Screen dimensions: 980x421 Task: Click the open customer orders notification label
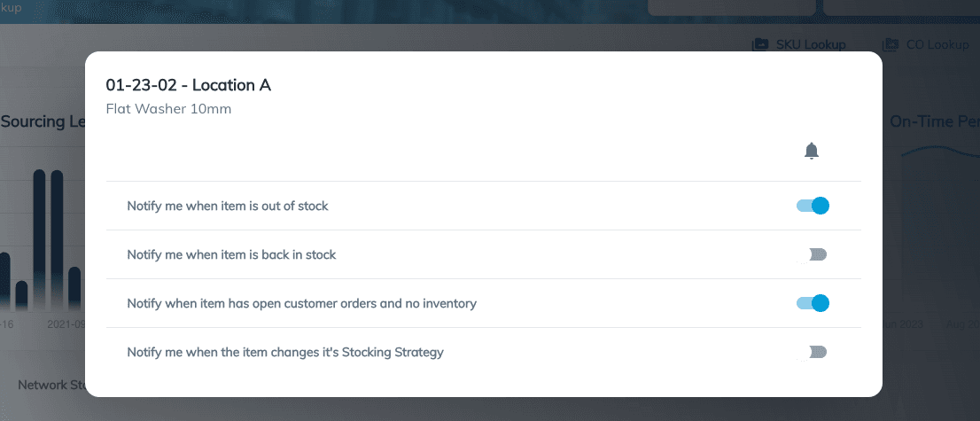pos(301,303)
